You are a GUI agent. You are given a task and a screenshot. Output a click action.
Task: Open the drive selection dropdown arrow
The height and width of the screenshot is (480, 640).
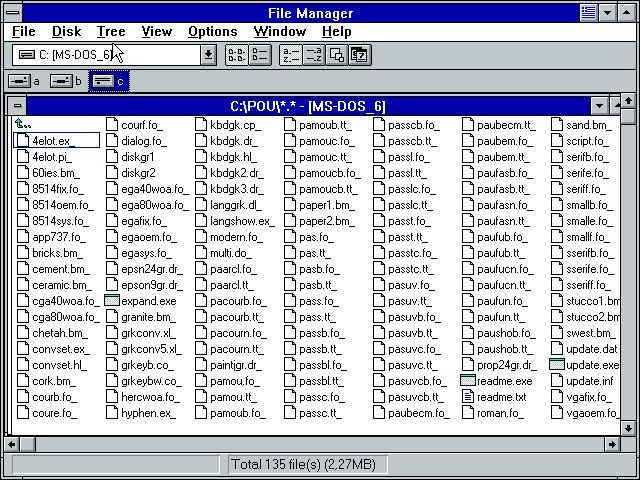pos(208,55)
